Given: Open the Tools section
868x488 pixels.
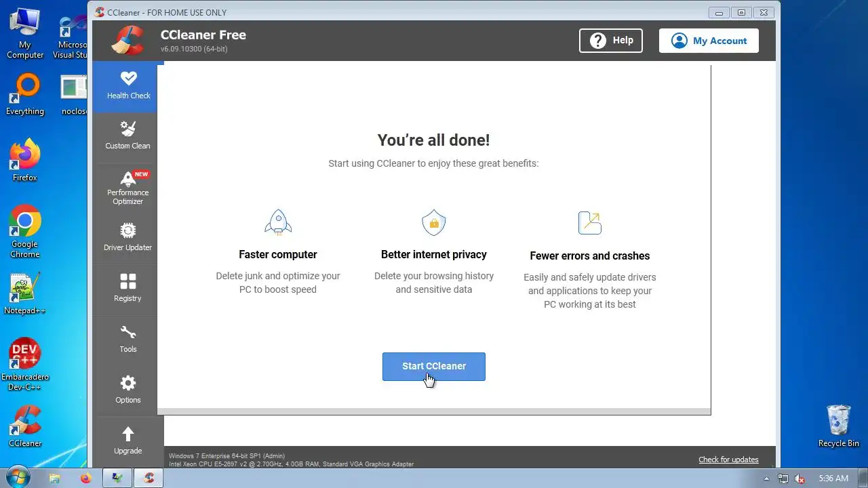Looking at the screenshot, I should click(x=127, y=339).
